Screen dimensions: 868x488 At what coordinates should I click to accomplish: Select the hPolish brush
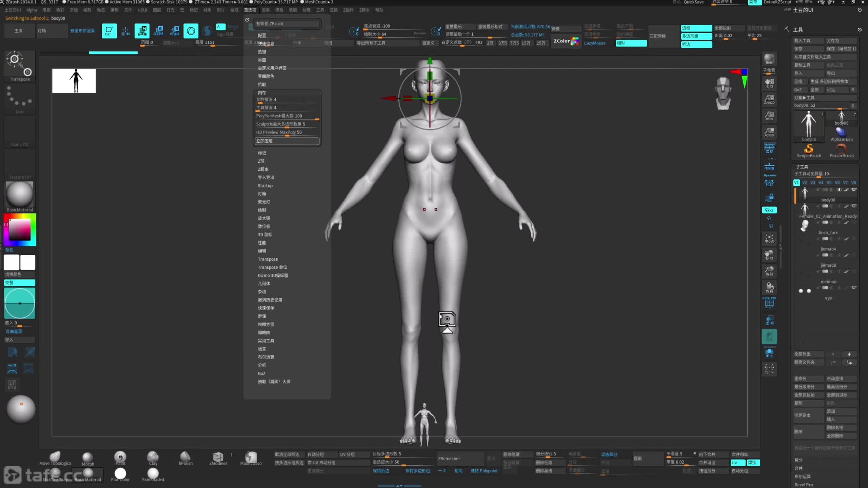pyautogui.click(x=185, y=458)
